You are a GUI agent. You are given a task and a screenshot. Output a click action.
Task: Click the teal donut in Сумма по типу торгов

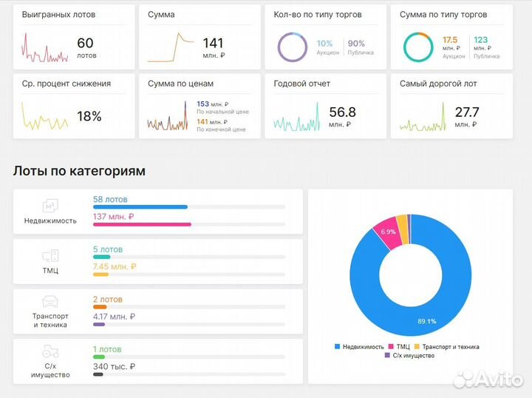pos(418,47)
